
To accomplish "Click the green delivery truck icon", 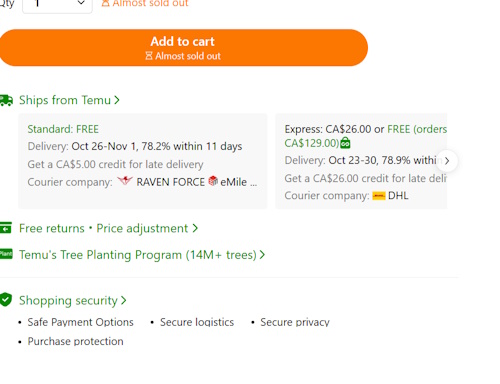I will [6, 100].
